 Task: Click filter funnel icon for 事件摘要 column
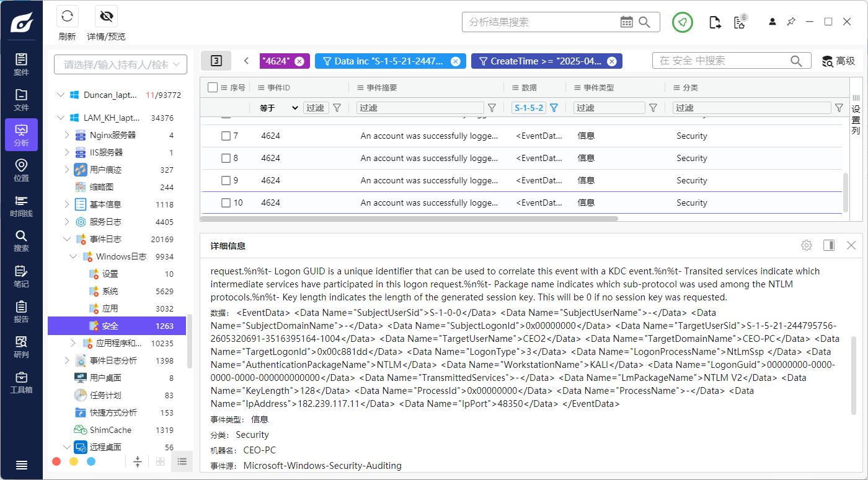[492, 108]
